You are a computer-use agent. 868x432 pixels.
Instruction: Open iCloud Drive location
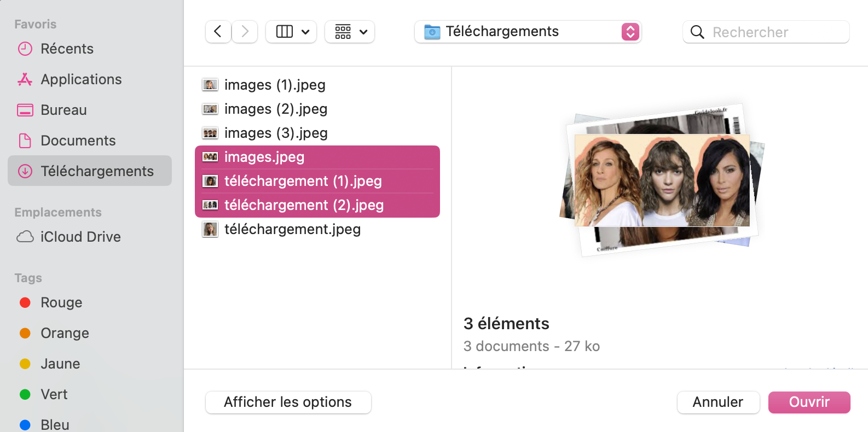(x=80, y=237)
